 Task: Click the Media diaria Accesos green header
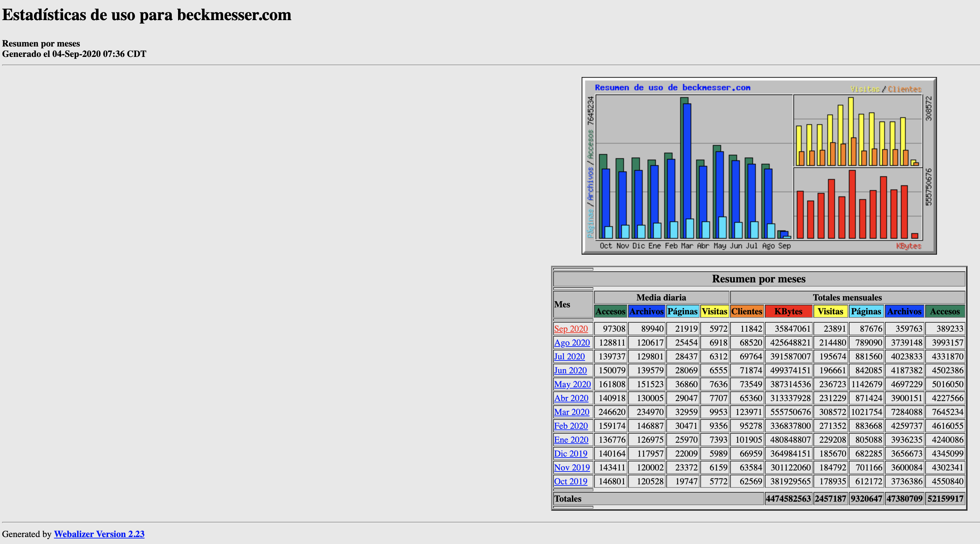[x=610, y=312]
